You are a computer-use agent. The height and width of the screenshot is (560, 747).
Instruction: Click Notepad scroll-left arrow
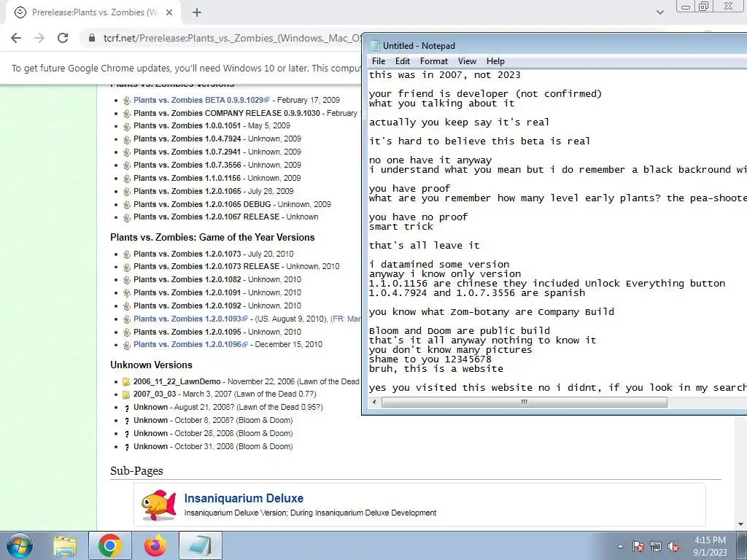(x=374, y=402)
